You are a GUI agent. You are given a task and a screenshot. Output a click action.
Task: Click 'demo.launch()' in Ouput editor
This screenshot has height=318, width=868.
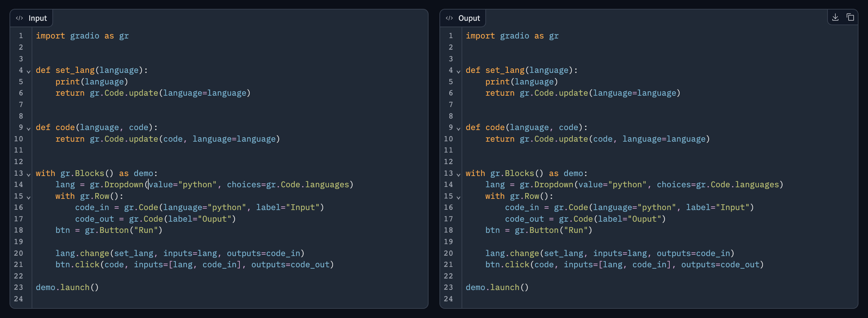(x=497, y=287)
